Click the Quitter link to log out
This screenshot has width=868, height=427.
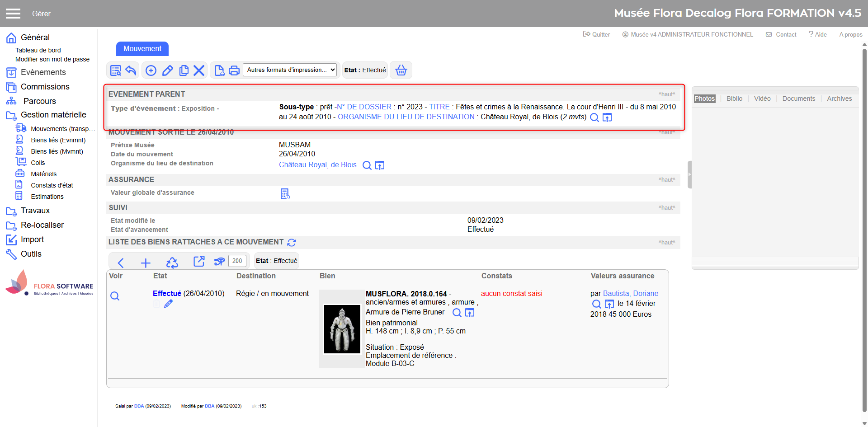click(x=597, y=34)
